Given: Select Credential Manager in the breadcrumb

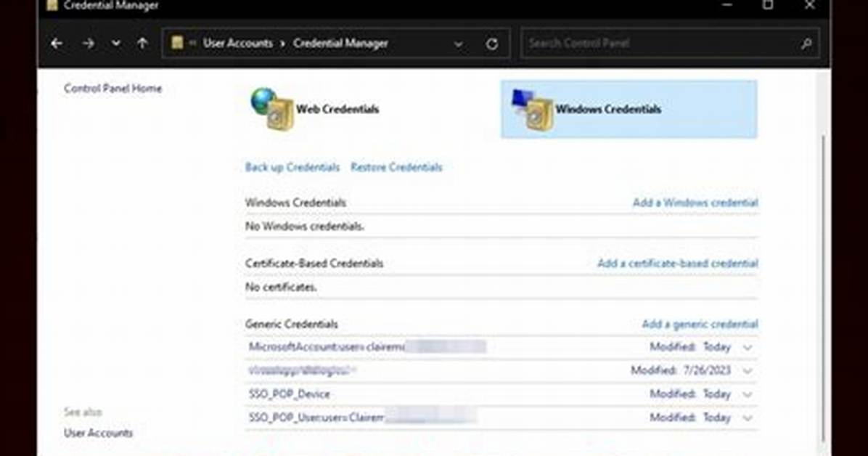Looking at the screenshot, I should [x=340, y=44].
